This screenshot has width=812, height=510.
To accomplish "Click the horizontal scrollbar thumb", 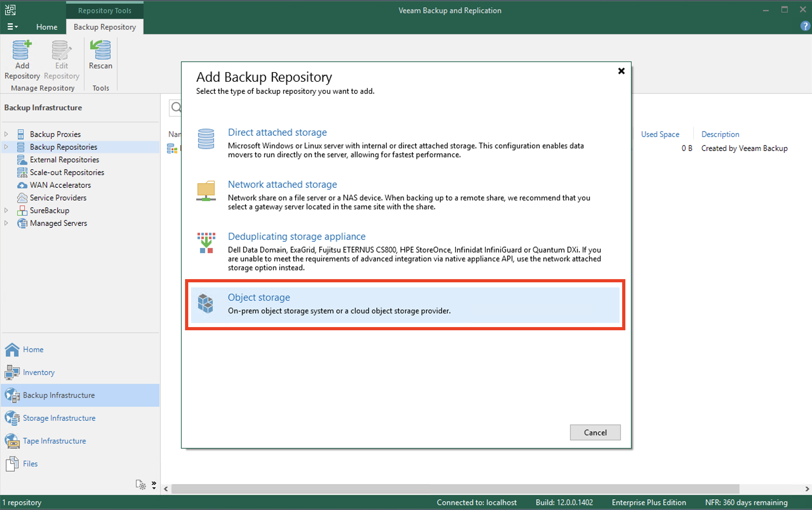I will [x=456, y=488].
